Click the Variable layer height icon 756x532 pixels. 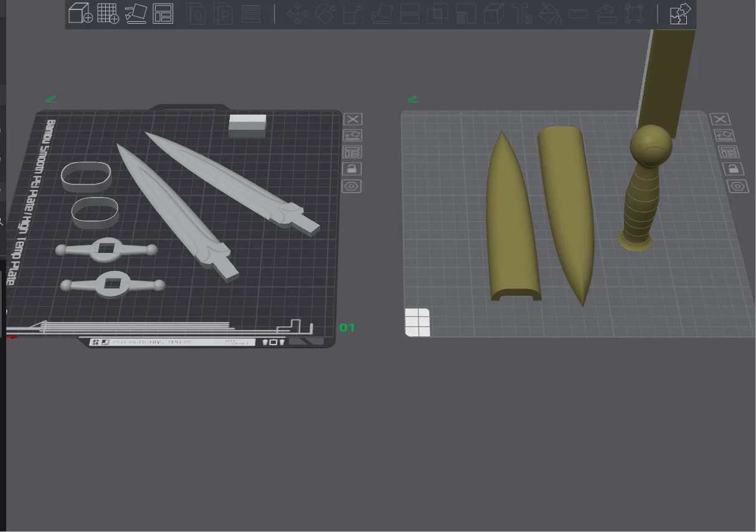(250, 13)
